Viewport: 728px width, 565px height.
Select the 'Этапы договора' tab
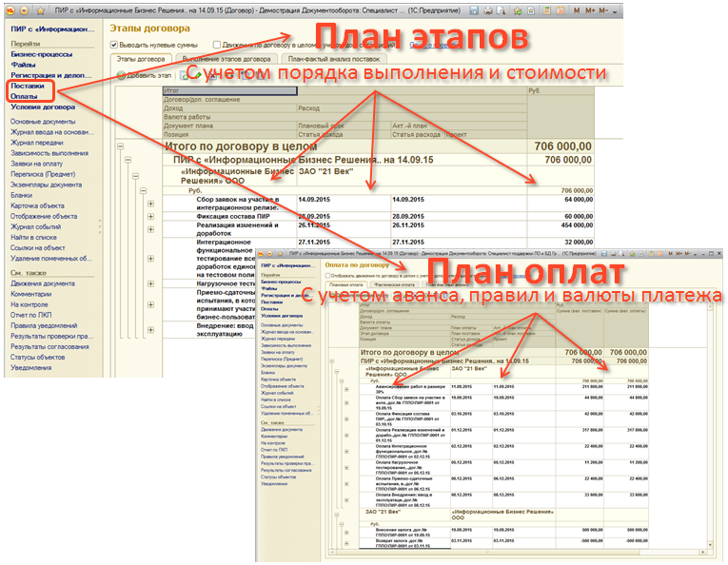pos(143,59)
